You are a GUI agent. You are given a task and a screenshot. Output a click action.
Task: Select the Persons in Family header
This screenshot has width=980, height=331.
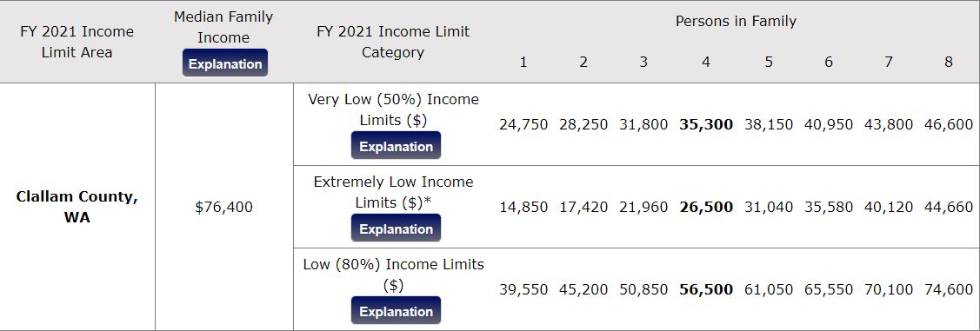pyautogui.click(x=736, y=21)
